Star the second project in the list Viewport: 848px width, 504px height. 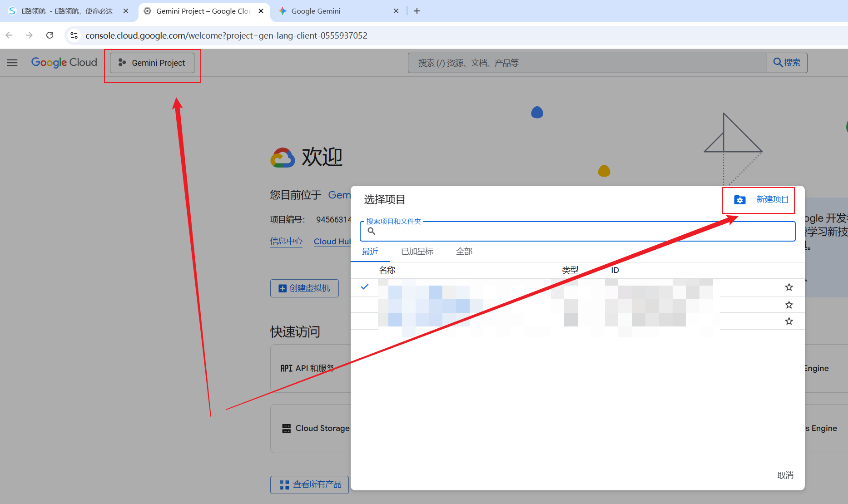click(789, 305)
